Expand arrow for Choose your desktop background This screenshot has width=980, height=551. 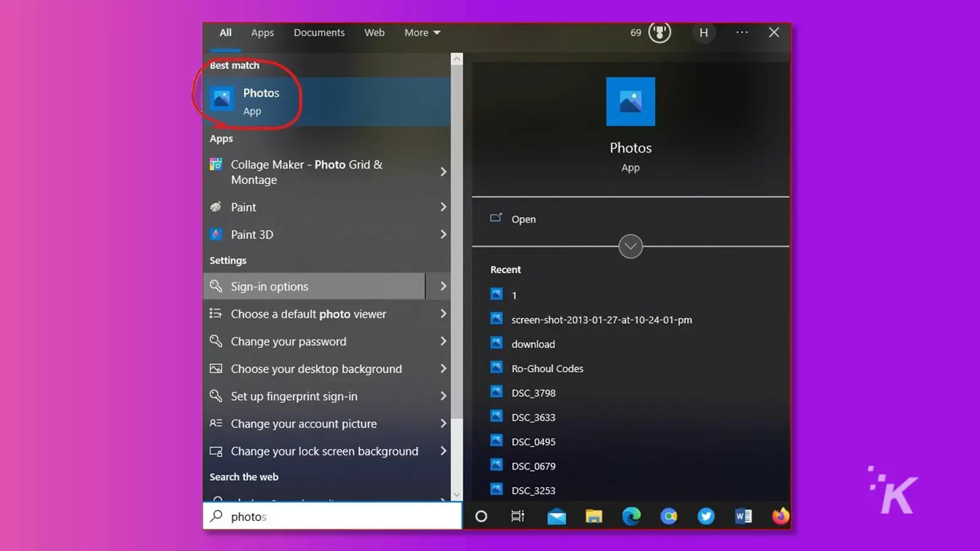pos(443,369)
